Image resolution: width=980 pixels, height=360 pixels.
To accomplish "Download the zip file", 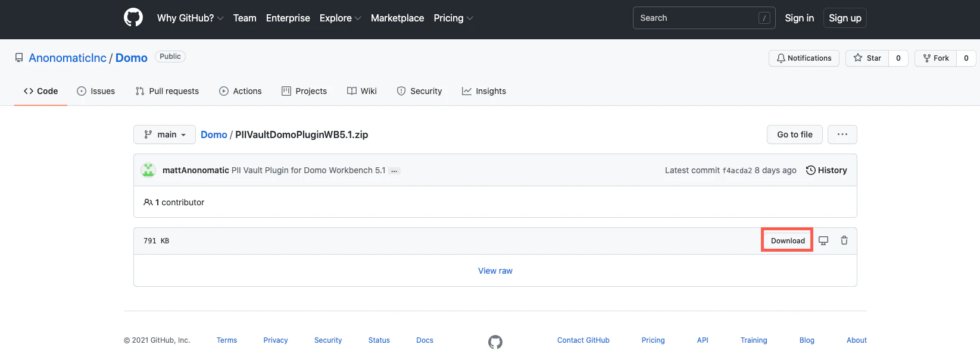I will click(x=788, y=240).
